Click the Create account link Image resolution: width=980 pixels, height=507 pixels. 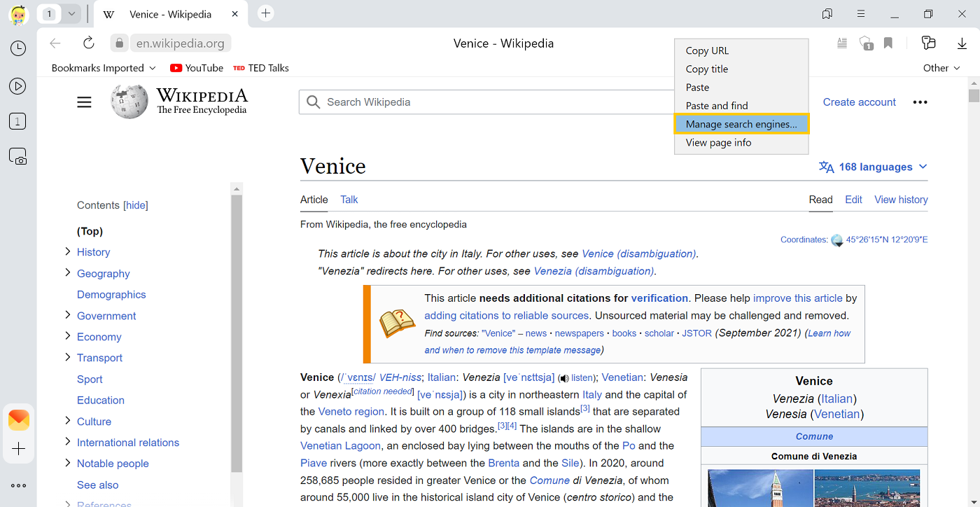click(x=859, y=102)
